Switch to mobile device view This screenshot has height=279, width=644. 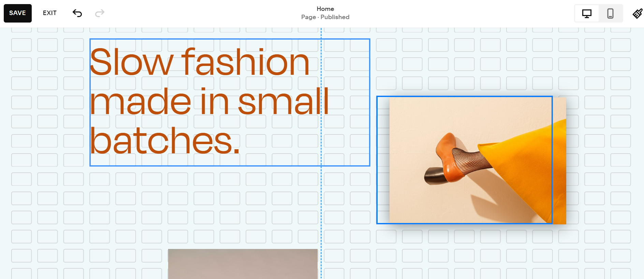610,14
